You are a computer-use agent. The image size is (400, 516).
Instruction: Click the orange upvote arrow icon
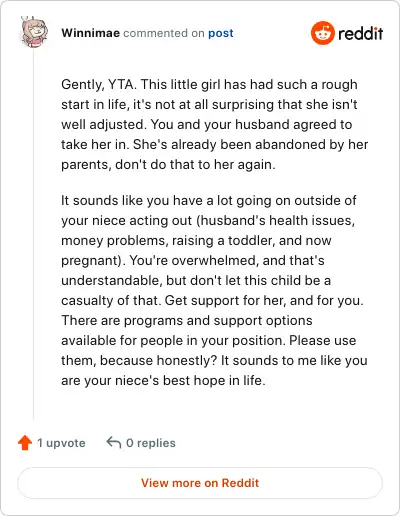tap(25, 443)
